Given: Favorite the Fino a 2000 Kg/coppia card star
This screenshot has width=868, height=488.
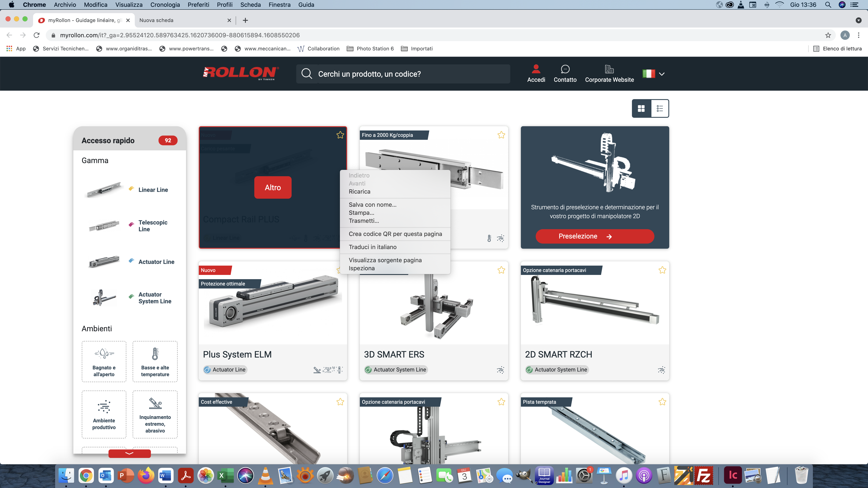Looking at the screenshot, I should tap(501, 135).
